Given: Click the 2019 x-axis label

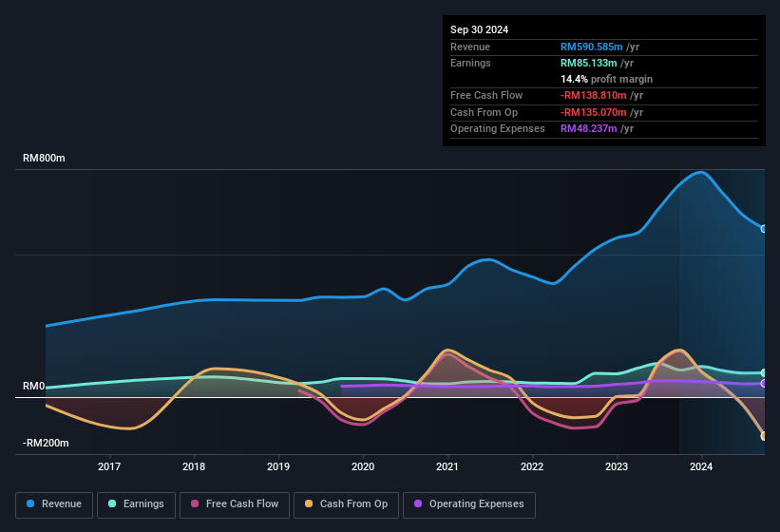Looking at the screenshot, I should 278,466.
